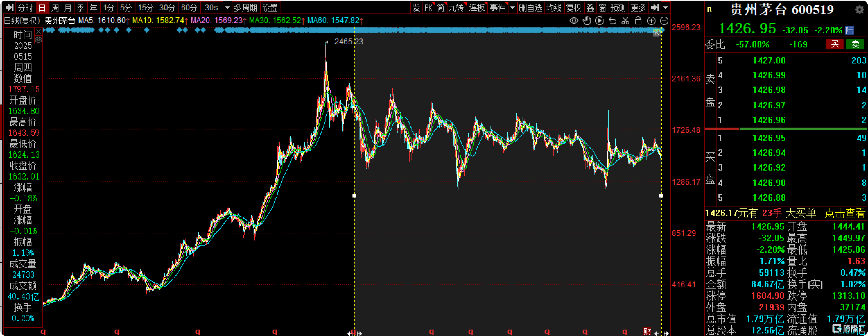
Task: Click the arrow-to-bar icon before 分时
Action: point(9,7)
